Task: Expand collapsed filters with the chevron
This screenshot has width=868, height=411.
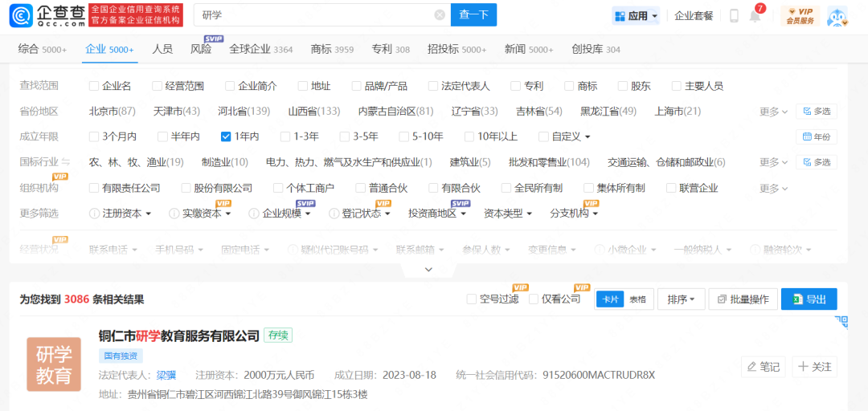Action: [x=428, y=270]
